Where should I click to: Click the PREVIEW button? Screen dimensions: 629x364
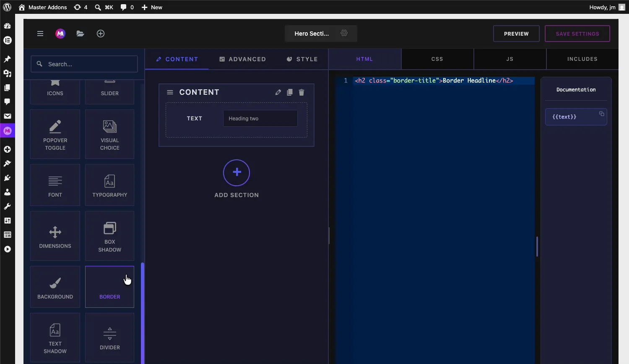click(x=516, y=34)
